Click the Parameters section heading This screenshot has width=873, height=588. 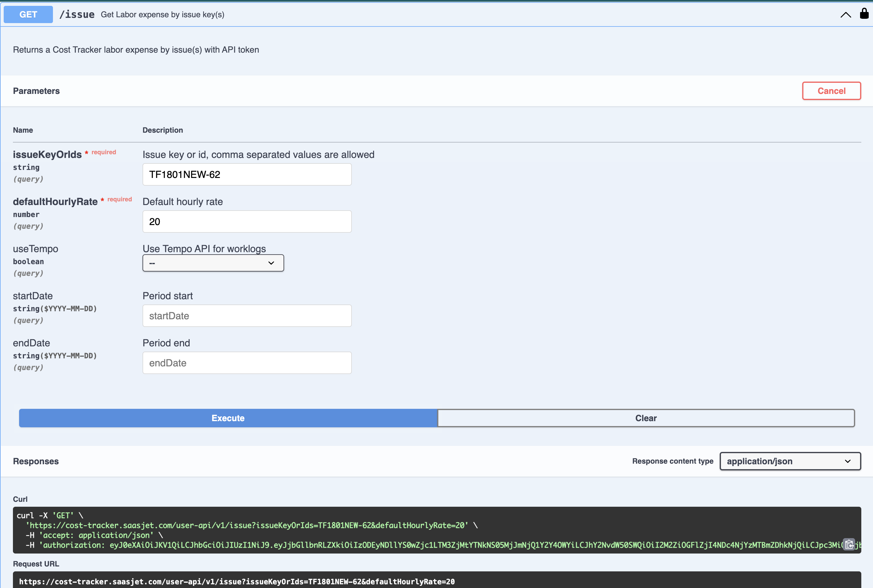[x=36, y=91]
